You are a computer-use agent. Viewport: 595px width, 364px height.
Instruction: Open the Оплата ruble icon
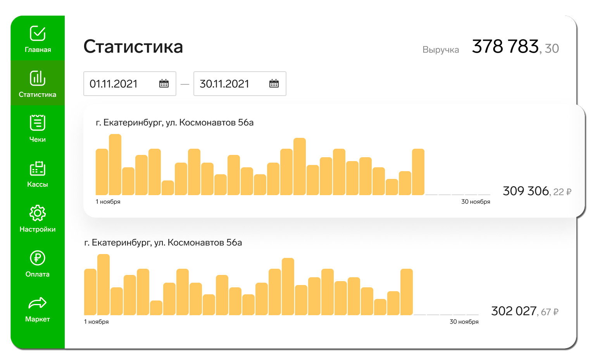point(38,258)
